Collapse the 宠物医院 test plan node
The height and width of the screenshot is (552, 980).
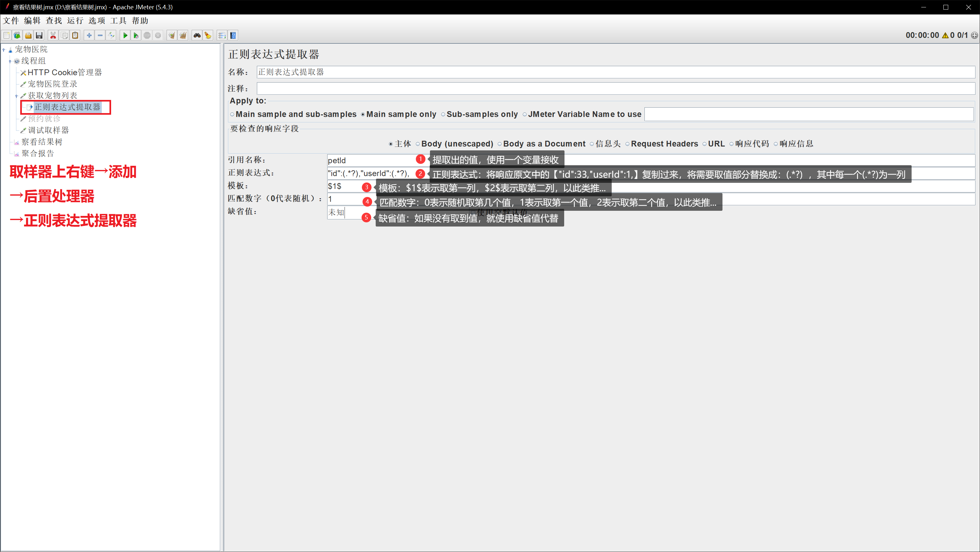pyautogui.click(x=4, y=49)
